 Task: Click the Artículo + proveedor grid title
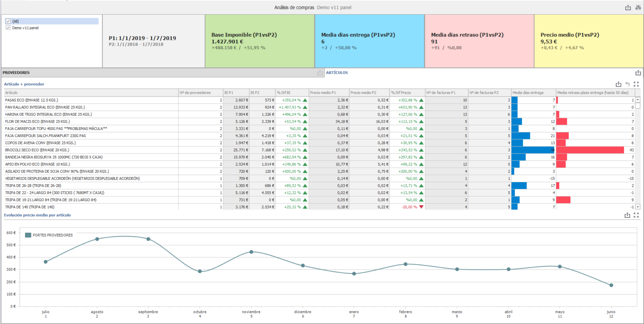[24, 84]
